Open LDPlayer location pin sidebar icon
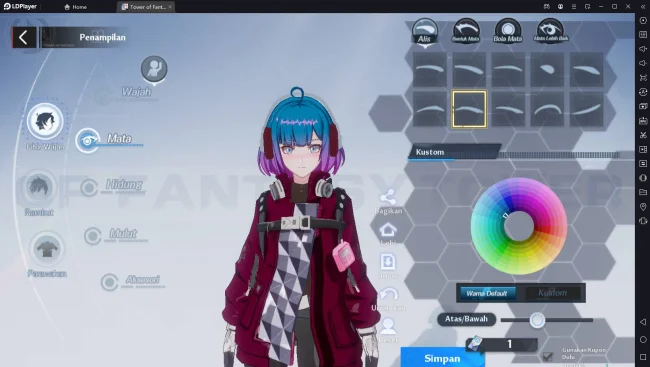The image size is (650, 367). [643, 207]
